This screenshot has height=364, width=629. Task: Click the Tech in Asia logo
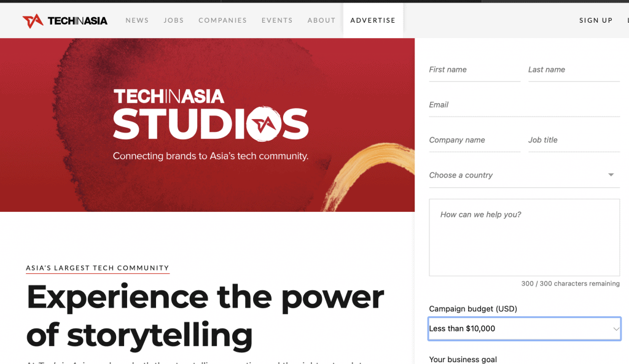(65, 20)
